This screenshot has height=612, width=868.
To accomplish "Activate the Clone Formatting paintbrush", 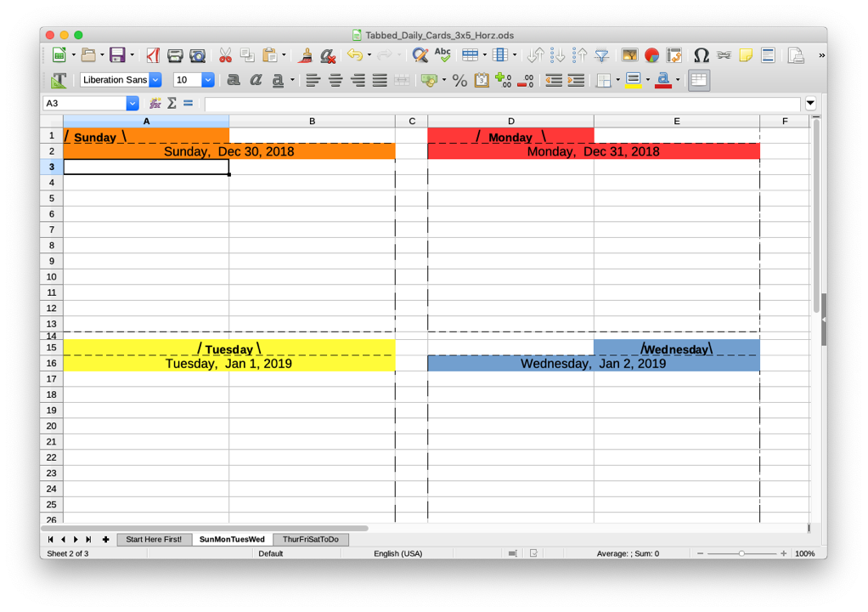I will click(305, 55).
